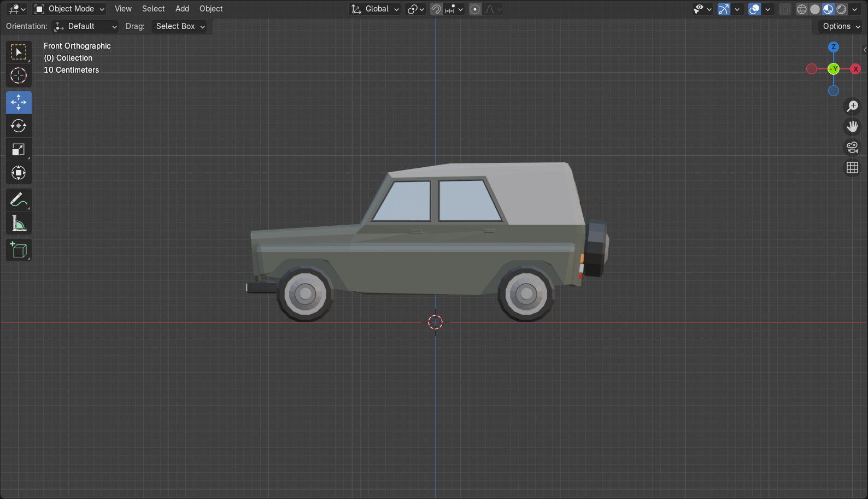868x499 pixels.
Task: Expand the sidebar arrow at right edge
Action: [865, 50]
